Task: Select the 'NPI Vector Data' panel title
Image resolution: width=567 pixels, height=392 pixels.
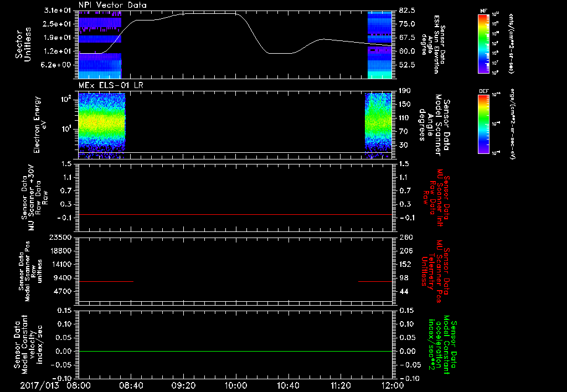Action: tap(112, 5)
